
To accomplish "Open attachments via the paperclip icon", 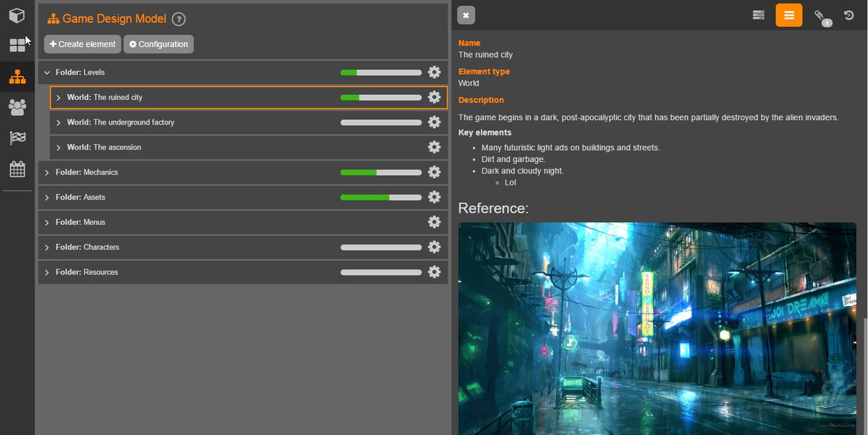I will coord(822,14).
